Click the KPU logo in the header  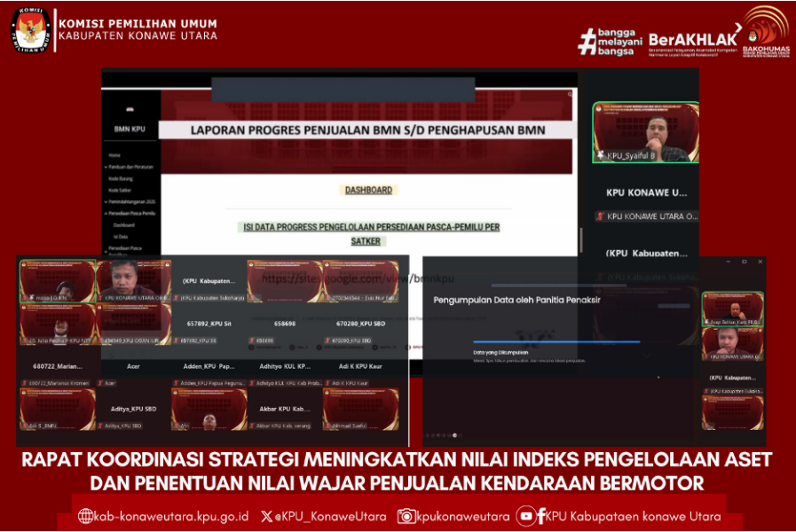point(31,29)
